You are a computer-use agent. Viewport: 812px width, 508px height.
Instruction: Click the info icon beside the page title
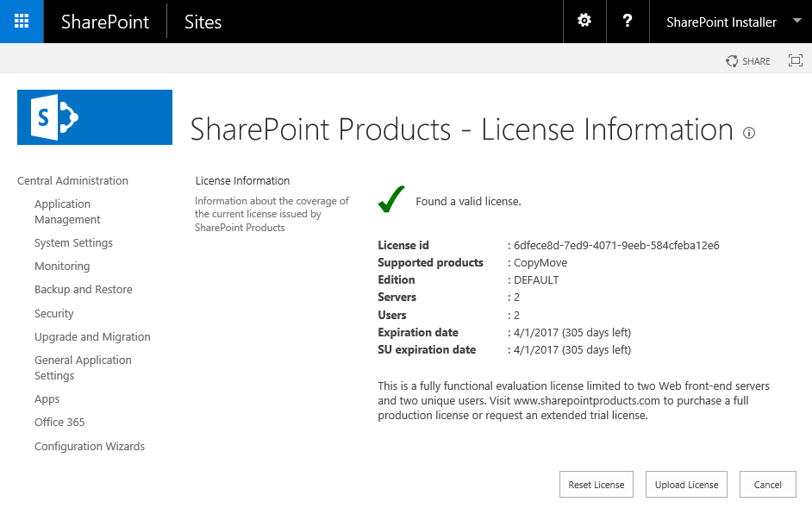coord(749,133)
